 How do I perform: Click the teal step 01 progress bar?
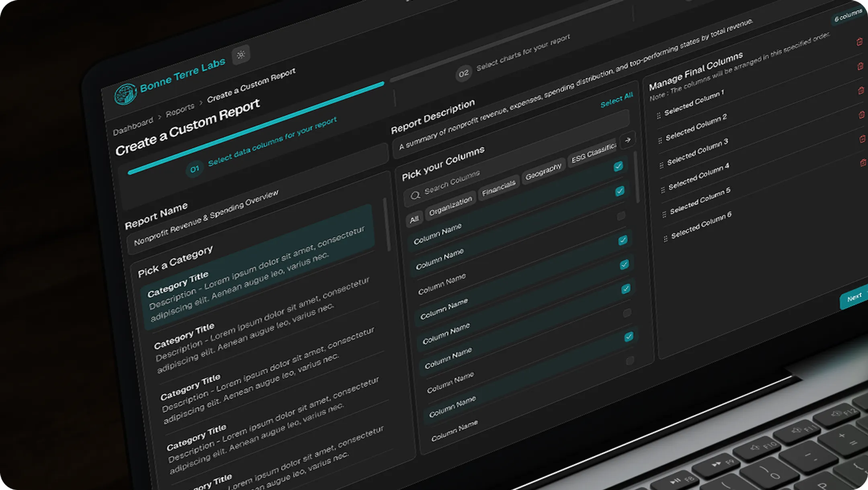pyautogui.click(x=256, y=128)
